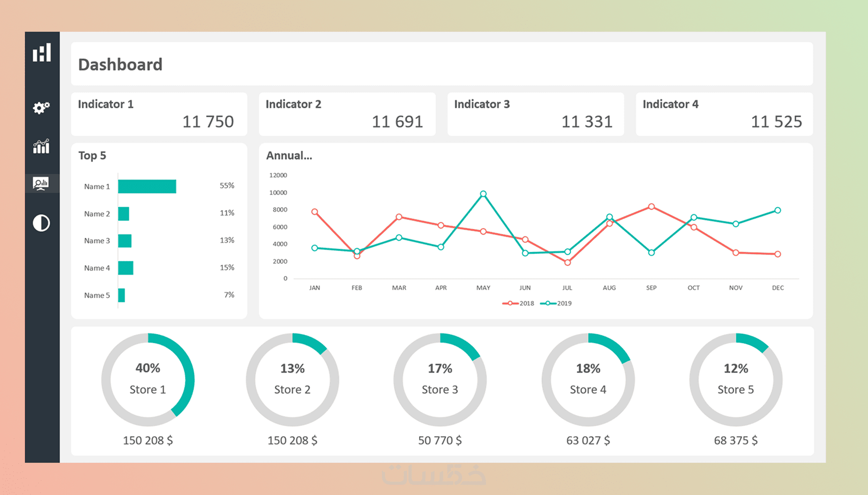This screenshot has height=495, width=868.
Task: Open the bar chart with trend line icon
Action: click(41, 146)
